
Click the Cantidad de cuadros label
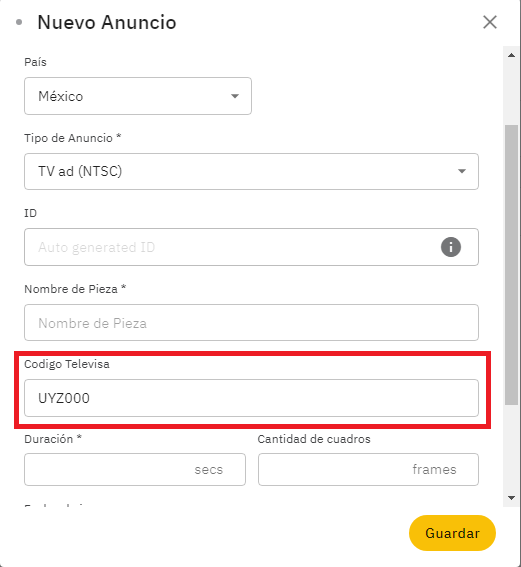coord(314,439)
